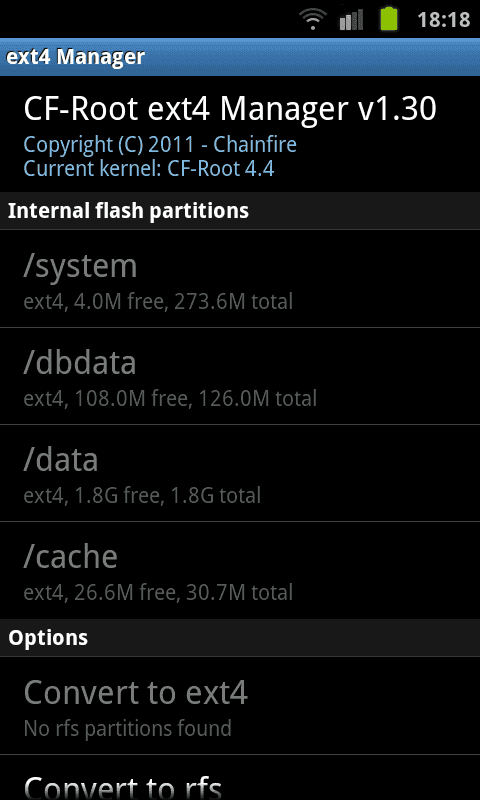Tap the 4.0M free, 273.6M total details
480x800 pixels.
(184, 302)
